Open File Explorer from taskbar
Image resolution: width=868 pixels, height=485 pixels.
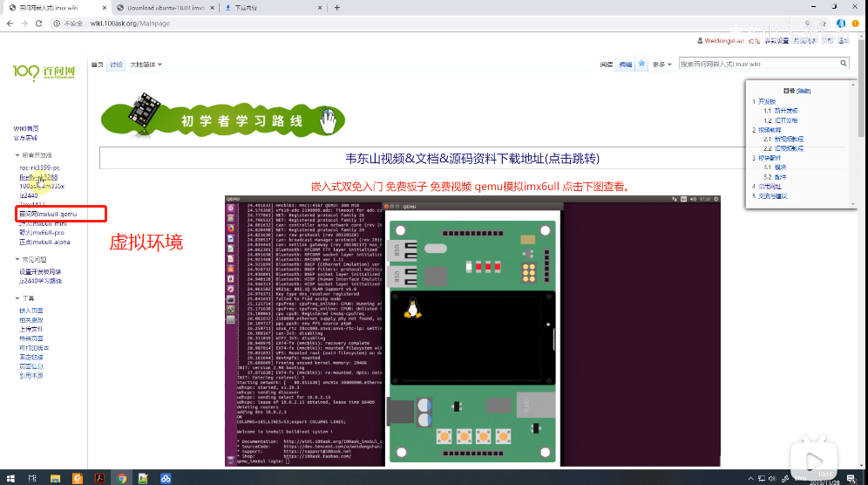pyautogui.click(x=55, y=478)
